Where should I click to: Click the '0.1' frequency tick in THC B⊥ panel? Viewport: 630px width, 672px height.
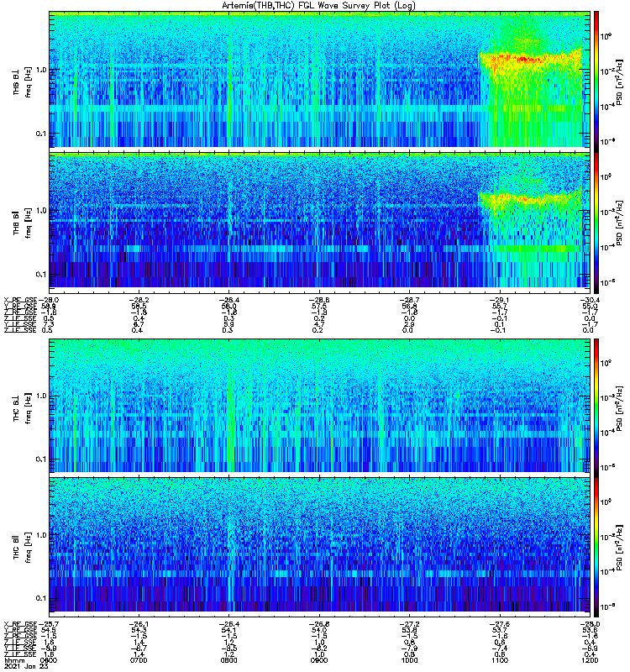point(41,459)
